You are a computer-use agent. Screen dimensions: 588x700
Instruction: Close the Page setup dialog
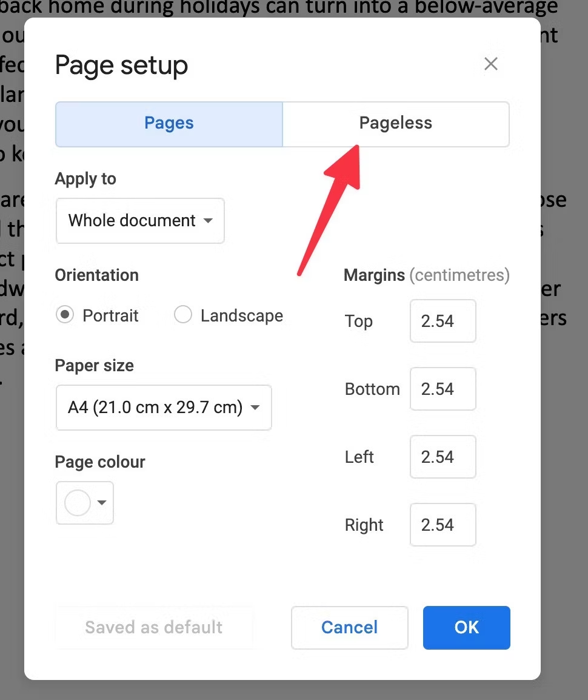[x=490, y=64]
